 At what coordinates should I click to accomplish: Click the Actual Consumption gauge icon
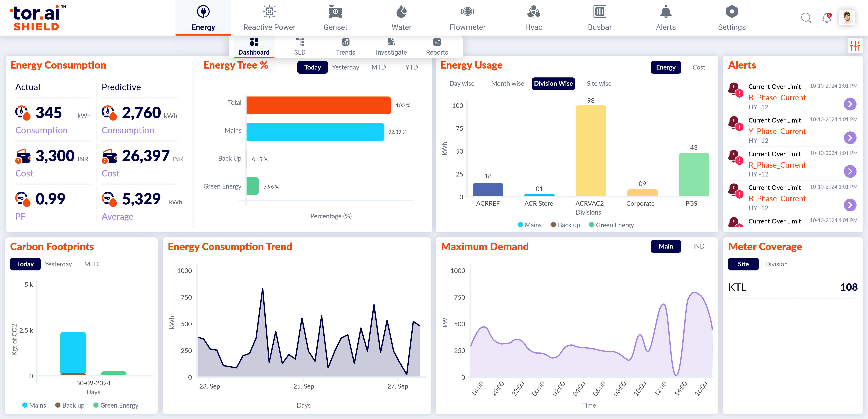click(23, 112)
